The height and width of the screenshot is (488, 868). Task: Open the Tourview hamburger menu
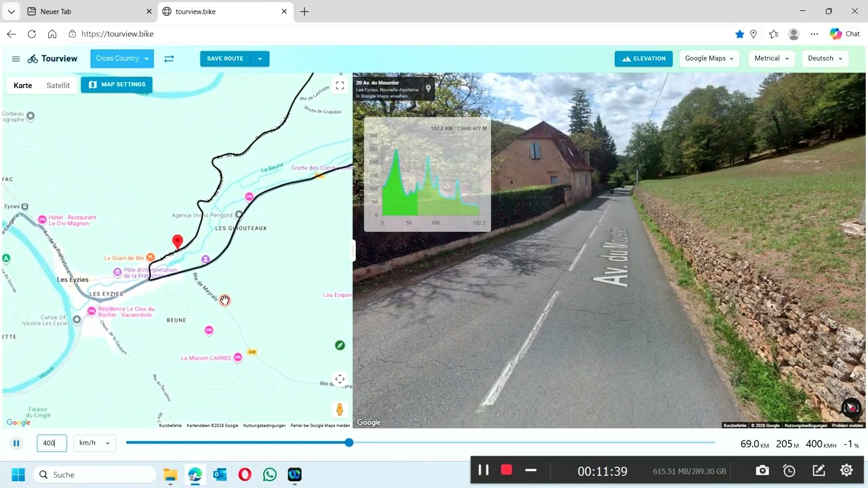point(16,59)
